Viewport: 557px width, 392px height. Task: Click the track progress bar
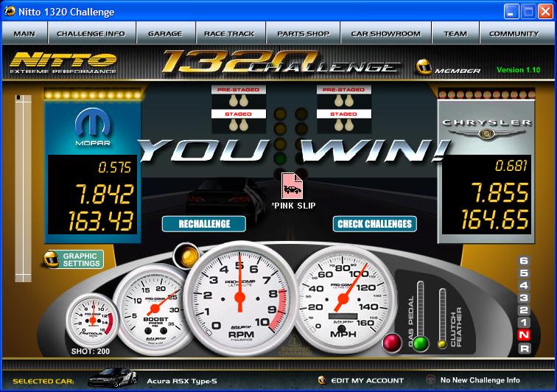[x=23, y=188]
